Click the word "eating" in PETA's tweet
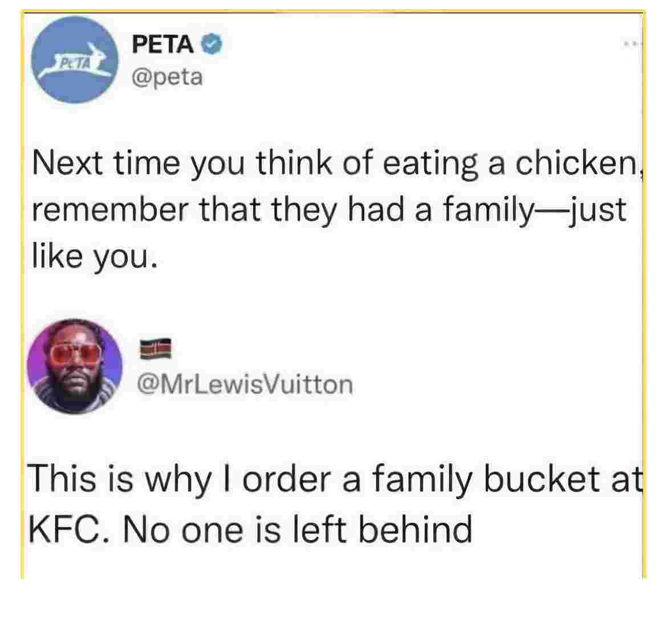This screenshot has width=667, height=644. (430, 165)
